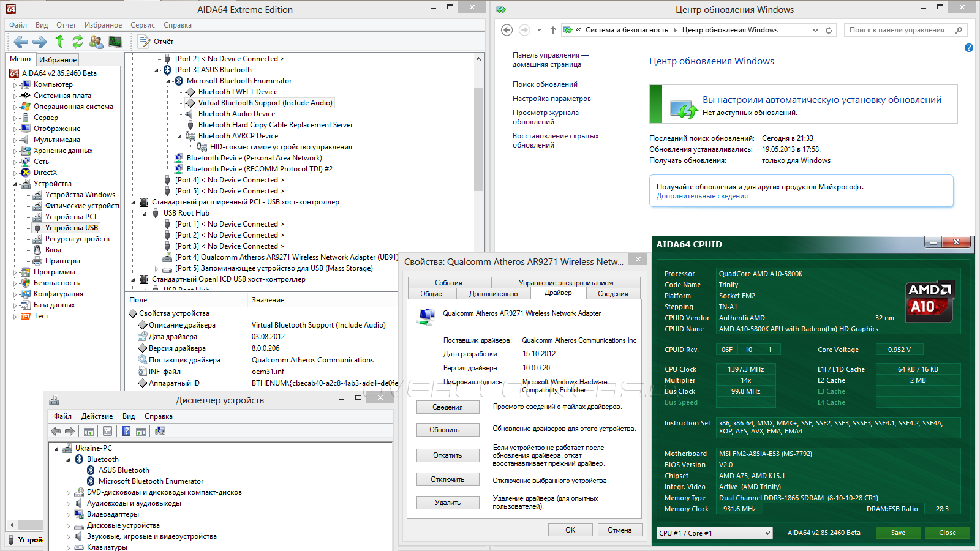The width and height of the screenshot is (980, 551).
Task: Click blue question mark help icon in Диспетчер устройств
Action: 126,431
